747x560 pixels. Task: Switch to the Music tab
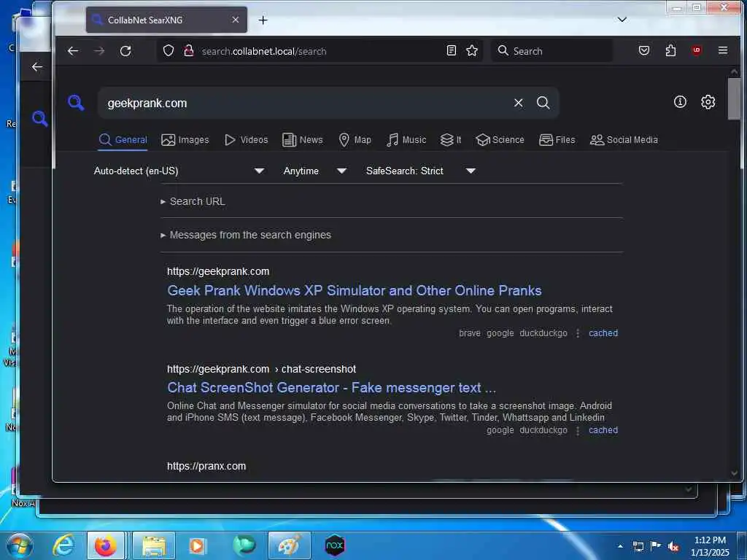point(406,140)
